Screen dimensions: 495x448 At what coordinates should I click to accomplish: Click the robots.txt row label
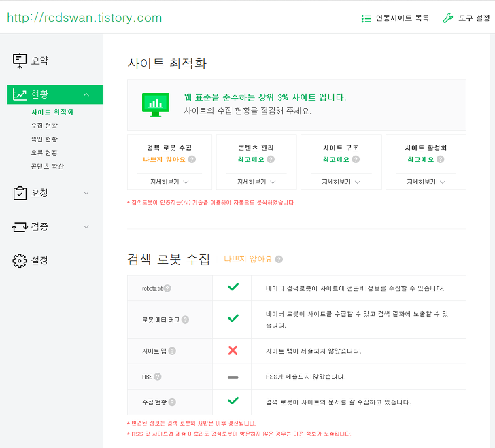(x=152, y=288)
